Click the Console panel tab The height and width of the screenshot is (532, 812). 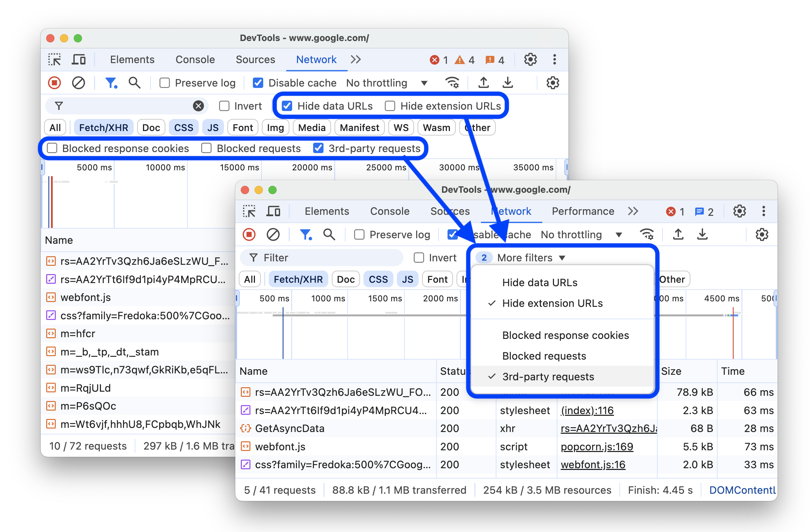tap(390, 212)
